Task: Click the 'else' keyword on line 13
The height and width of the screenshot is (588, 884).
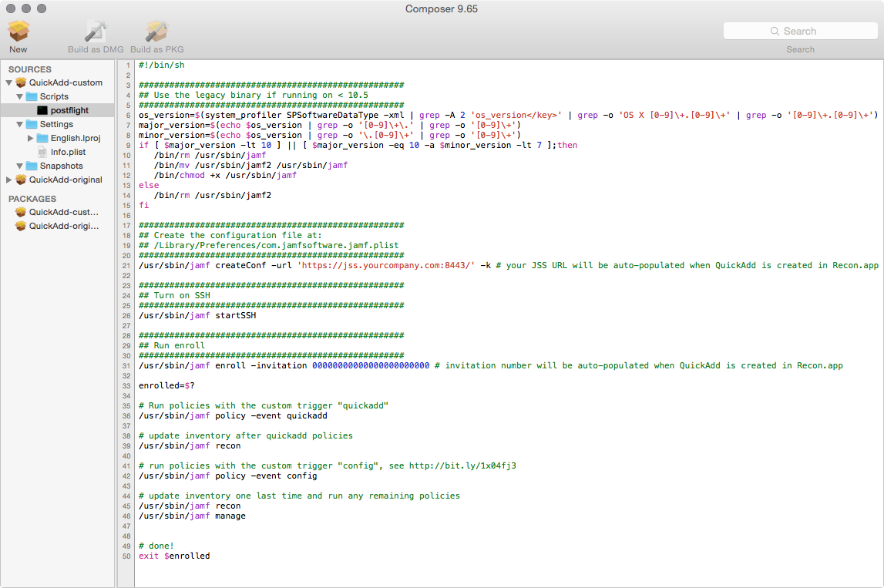Action: pos(149,186)
